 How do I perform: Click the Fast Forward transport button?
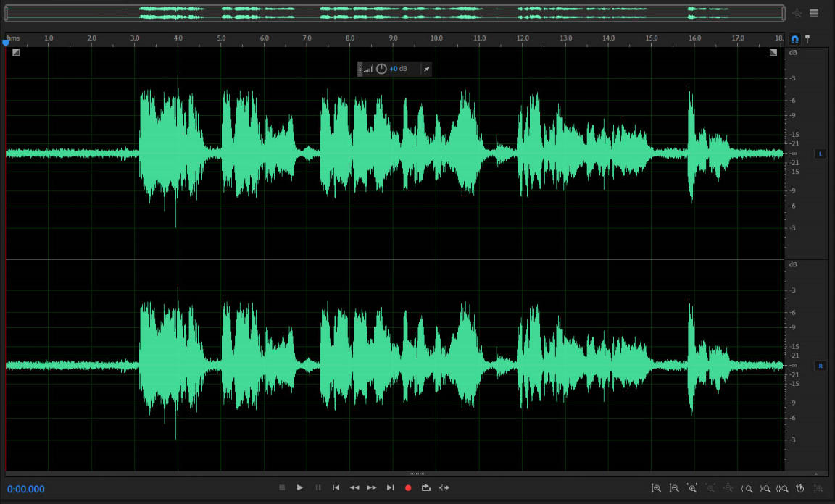pos(372,487)
